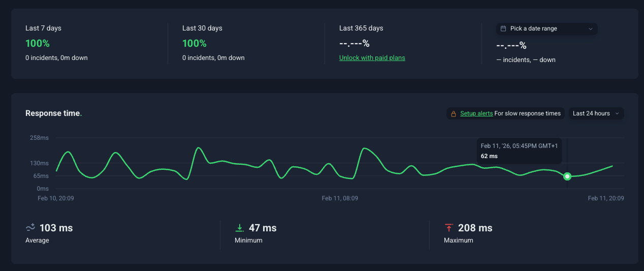Open the Pick a date range dropdown

pos(546,29)
